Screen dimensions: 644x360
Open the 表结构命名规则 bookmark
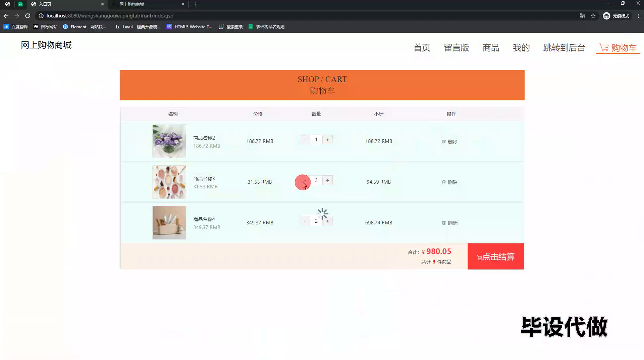tap(266, 27)
